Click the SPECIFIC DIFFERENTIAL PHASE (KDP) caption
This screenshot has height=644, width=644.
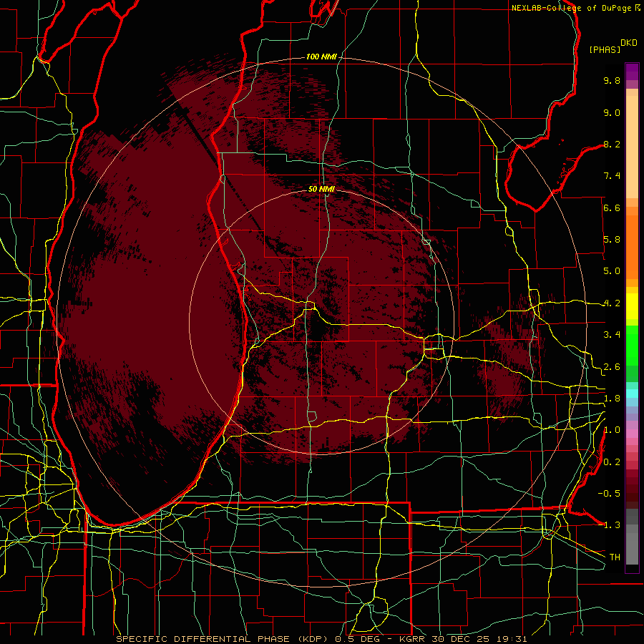coord(223,639)
